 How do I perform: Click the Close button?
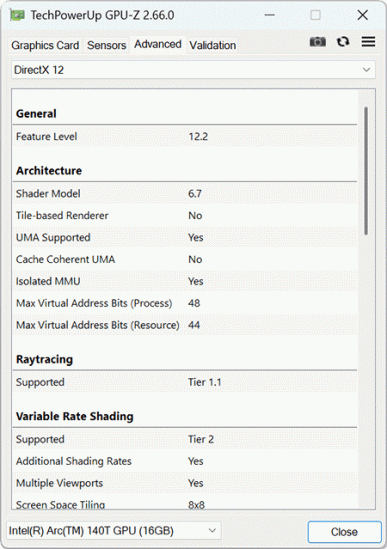pyautogui.click(x=345, y=532)
